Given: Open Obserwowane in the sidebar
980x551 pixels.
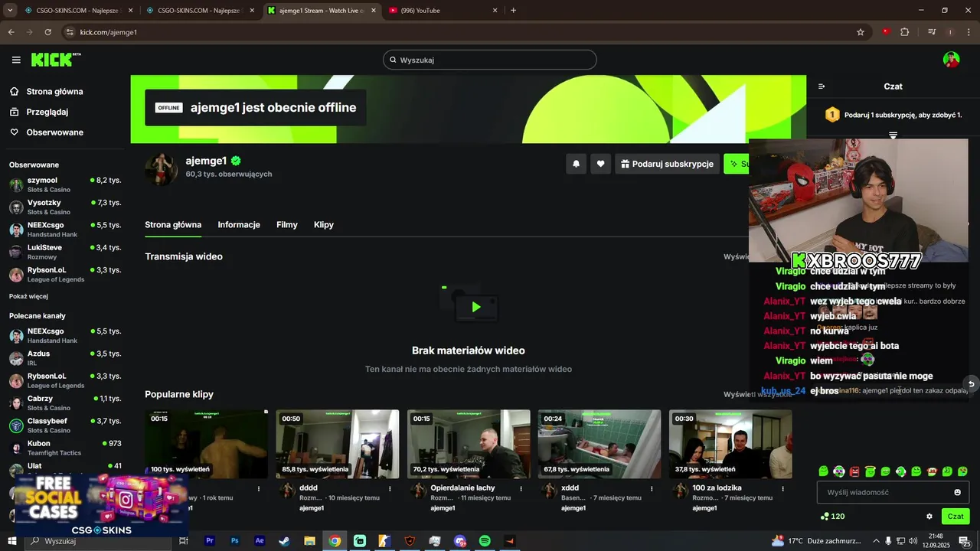Looking at the screenshot, I should tap(46, 132).
